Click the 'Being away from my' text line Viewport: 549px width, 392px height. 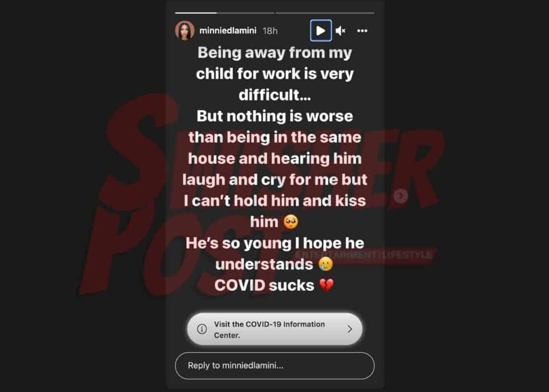(275, 53)
